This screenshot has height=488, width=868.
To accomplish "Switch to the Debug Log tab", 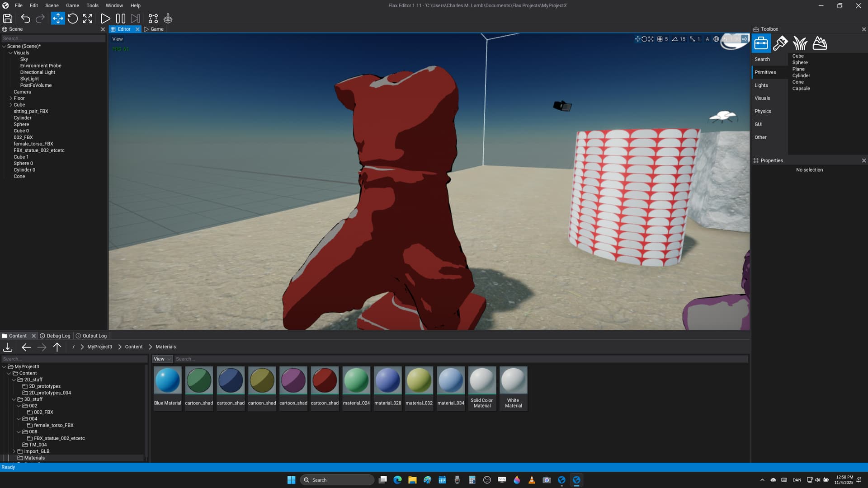I will point(55,336).
